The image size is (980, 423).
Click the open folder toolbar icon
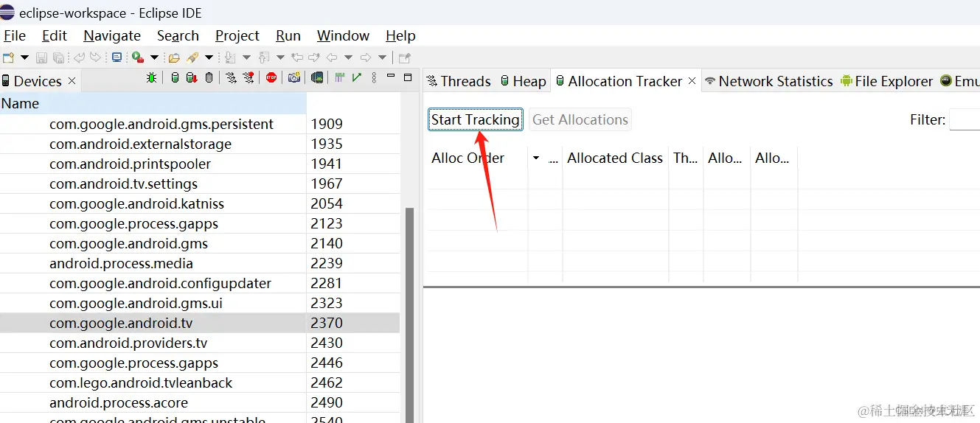pyautogui.click(x=174, y=57)
